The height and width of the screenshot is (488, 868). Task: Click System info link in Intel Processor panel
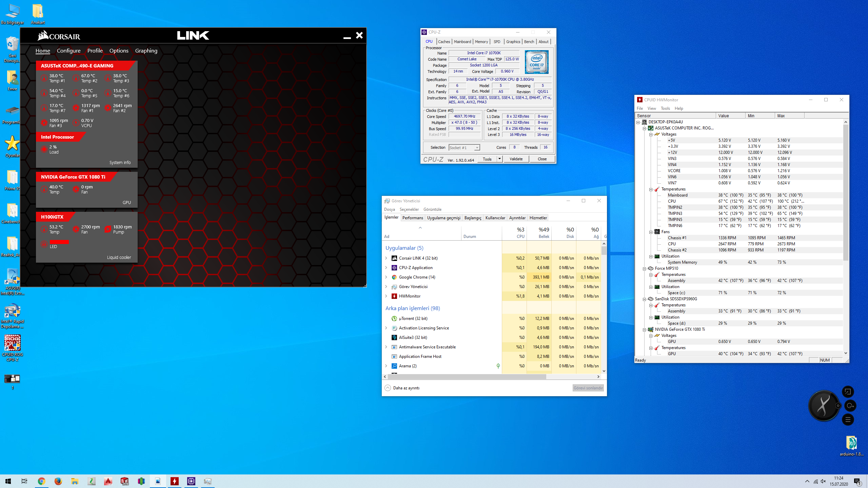(x=120, y=163)
